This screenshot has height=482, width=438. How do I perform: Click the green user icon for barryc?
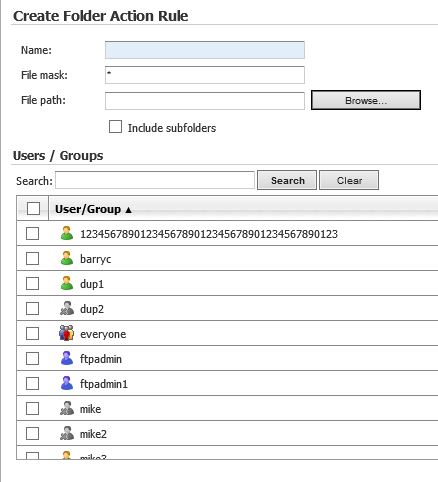click(67, 258)
